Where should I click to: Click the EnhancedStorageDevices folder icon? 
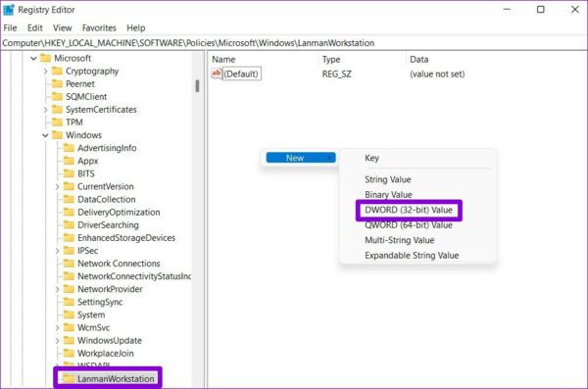point(69,237)
